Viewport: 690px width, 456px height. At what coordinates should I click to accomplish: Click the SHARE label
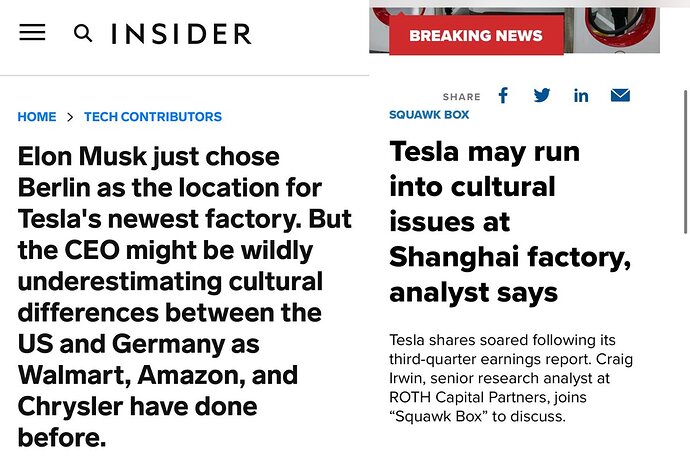[x=462, y=96]
